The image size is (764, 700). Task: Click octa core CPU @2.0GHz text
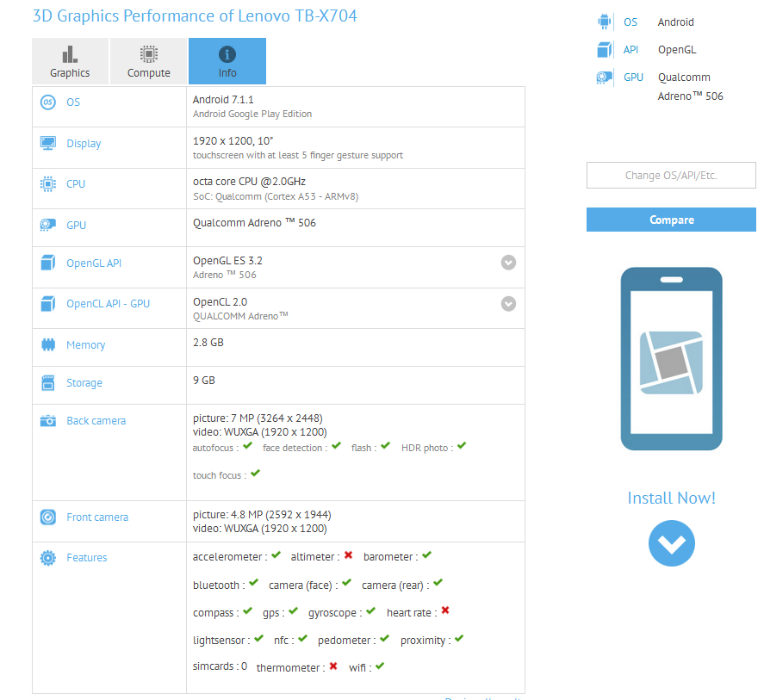249,182
